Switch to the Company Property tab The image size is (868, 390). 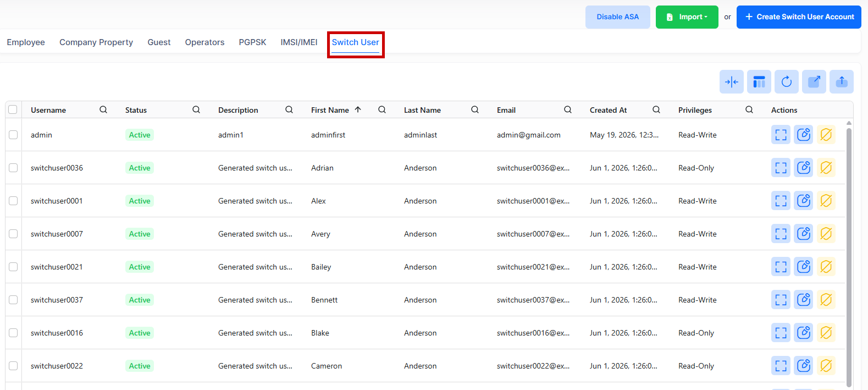(x=96, y=42)
